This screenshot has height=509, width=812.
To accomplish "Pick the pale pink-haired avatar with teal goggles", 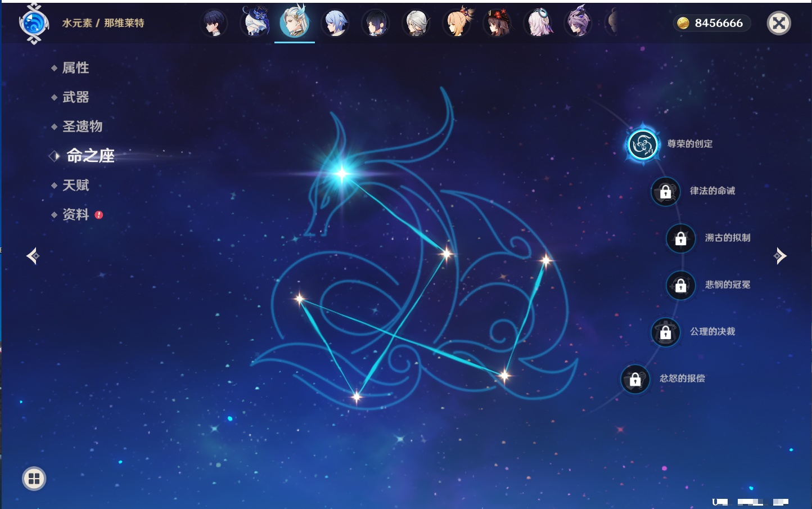I will [x=539, y=22].
